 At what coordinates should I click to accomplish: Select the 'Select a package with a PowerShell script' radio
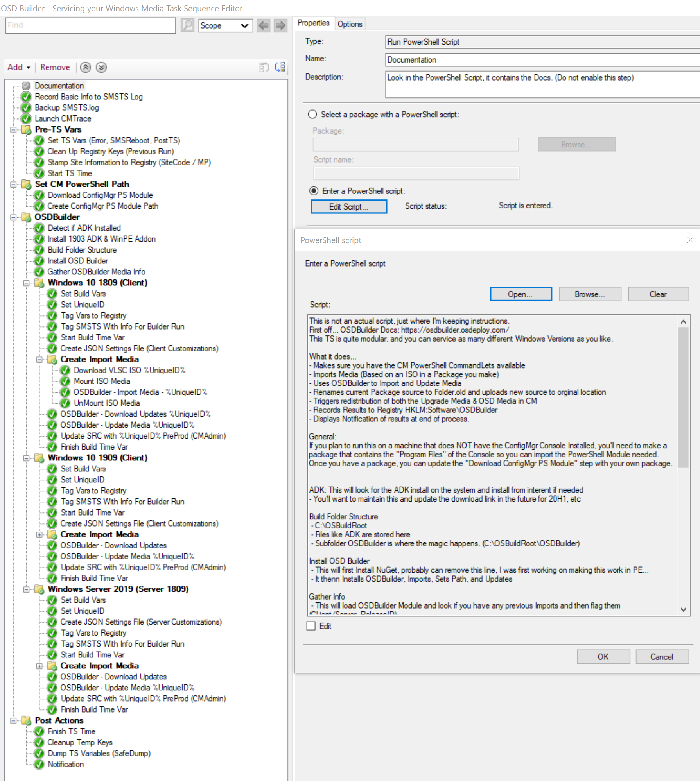(312, 115)
